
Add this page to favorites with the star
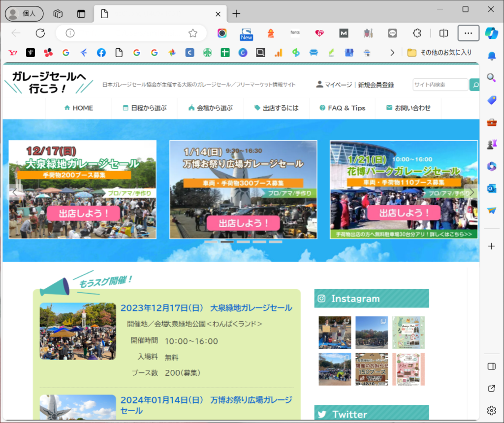193,33
